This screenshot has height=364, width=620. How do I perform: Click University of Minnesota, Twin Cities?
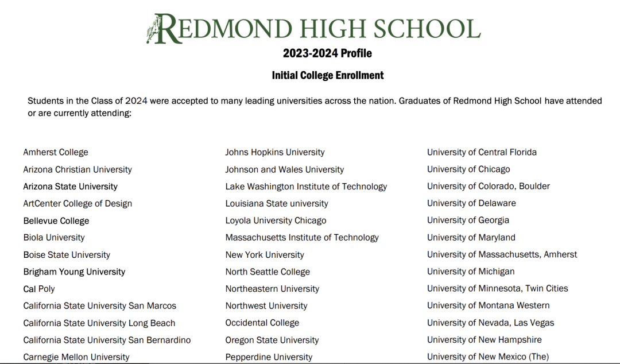coord(497,288)
